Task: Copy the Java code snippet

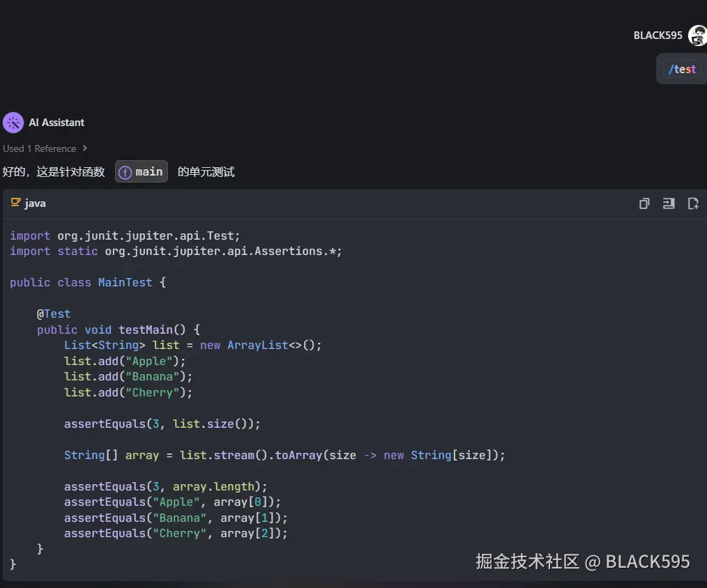Action: [644, 203]
